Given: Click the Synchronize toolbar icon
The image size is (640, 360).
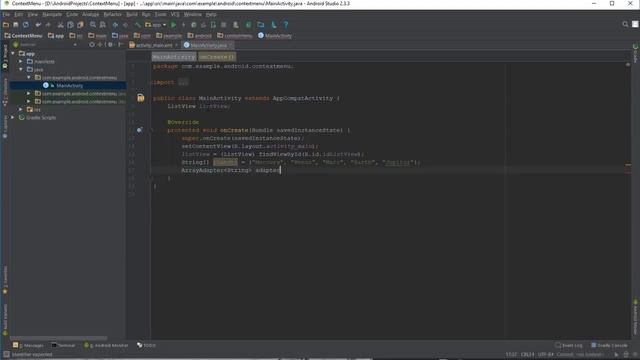Looking at the screenshot, I should click(x=26, y=25).
